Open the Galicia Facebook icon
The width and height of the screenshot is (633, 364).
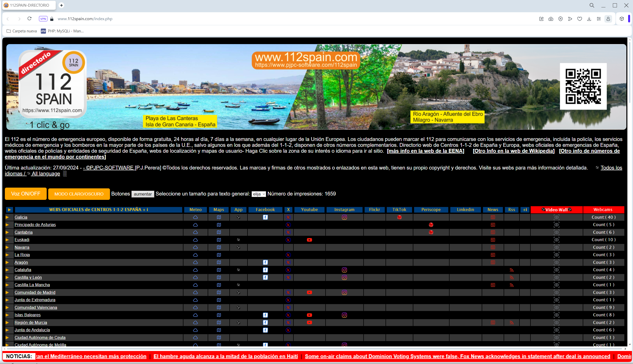(265, 217)
